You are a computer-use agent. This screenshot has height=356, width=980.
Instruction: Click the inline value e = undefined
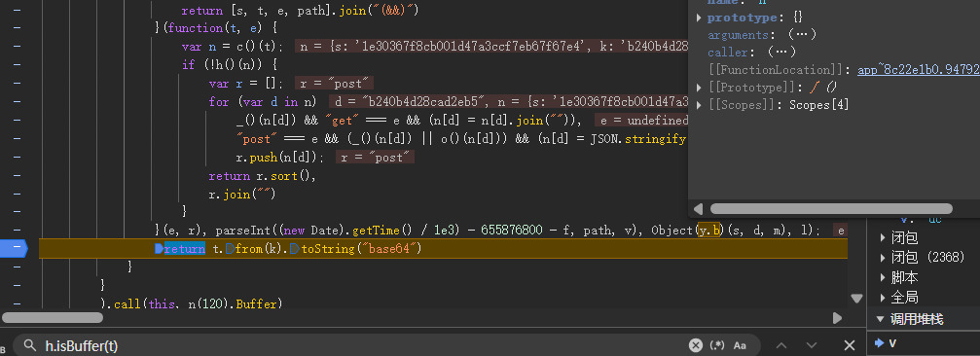pos(643,121)
